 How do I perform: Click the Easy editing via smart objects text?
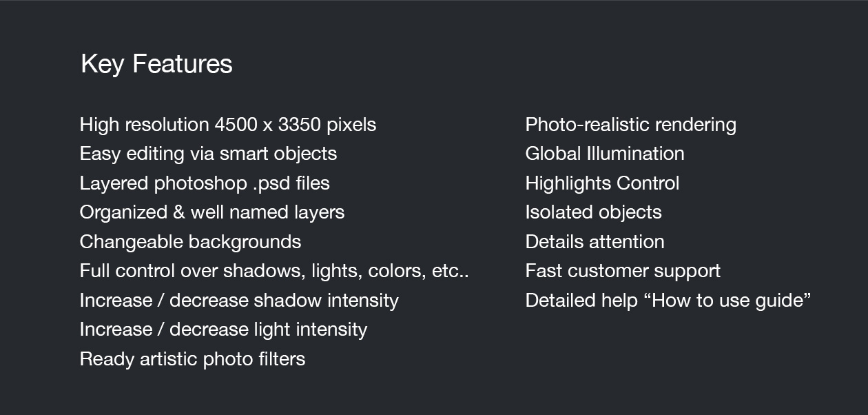208,154
